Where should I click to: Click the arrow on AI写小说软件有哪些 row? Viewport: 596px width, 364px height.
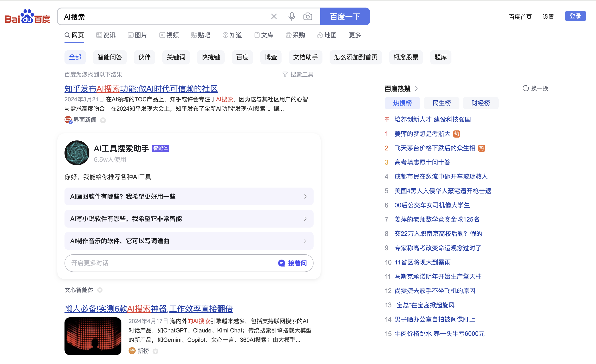click(x=305, y=219)
